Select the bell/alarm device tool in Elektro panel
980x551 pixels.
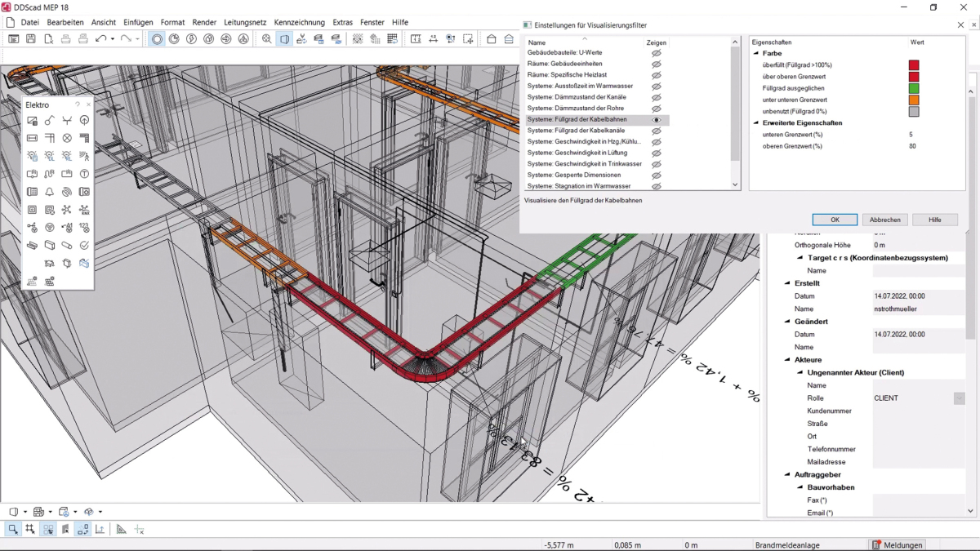pyautogui.click(x=50, y=190)
